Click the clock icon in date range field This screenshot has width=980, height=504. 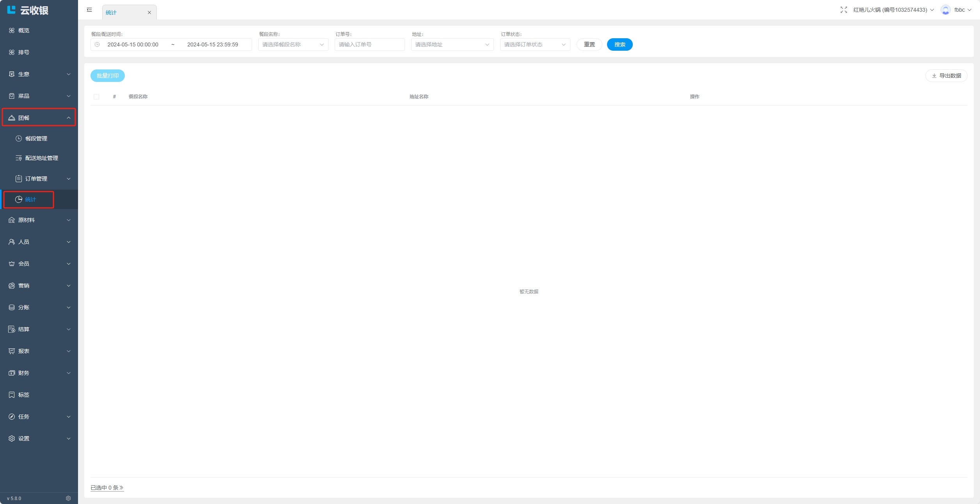click(97, 44)
